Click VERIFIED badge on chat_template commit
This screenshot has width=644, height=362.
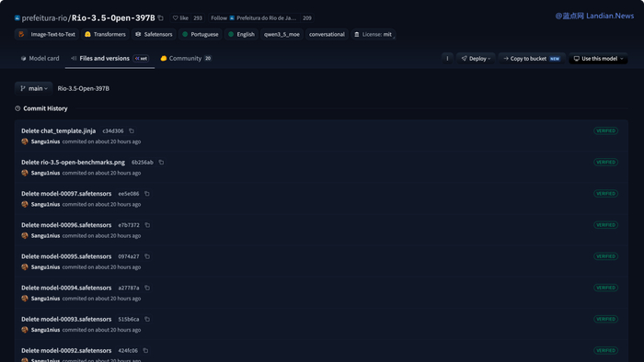(605, 130)
